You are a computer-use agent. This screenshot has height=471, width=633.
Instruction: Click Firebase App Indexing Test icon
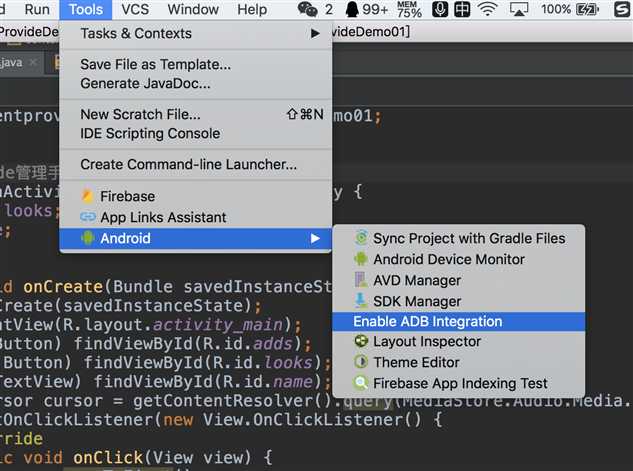361,383
